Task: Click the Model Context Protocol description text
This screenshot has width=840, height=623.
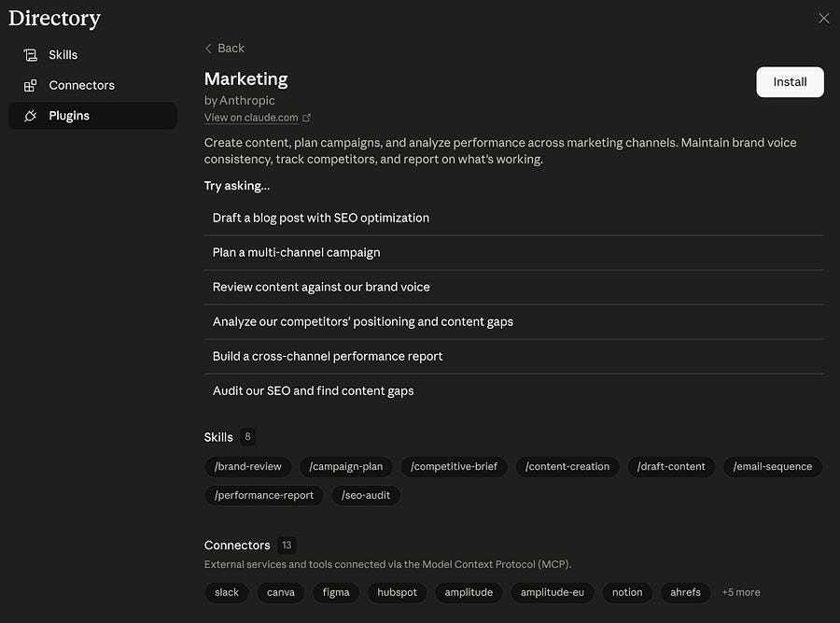Action: point(388,564)
